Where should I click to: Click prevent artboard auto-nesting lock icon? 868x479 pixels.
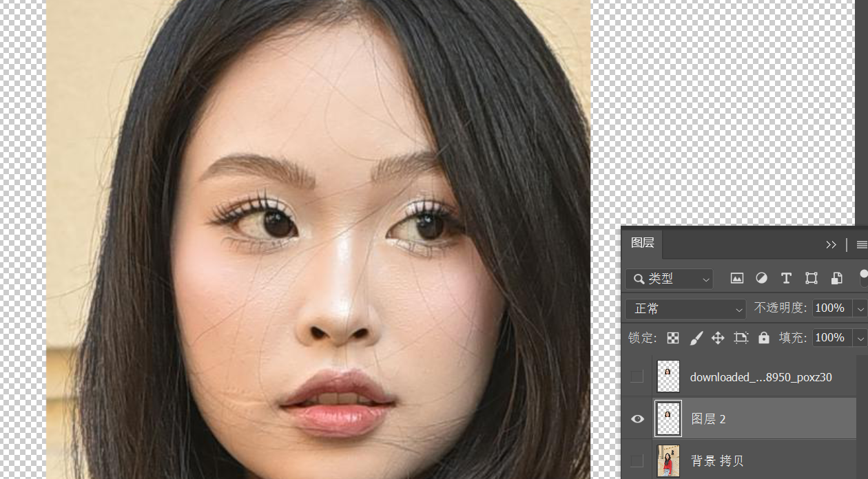(741, 338)
